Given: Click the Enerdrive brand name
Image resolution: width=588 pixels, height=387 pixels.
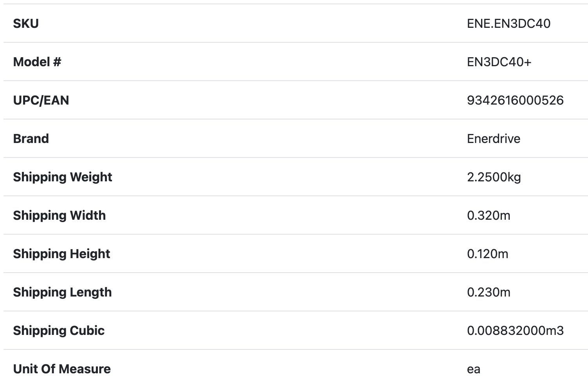Looking at the screenshot, I should coord(494,139).
